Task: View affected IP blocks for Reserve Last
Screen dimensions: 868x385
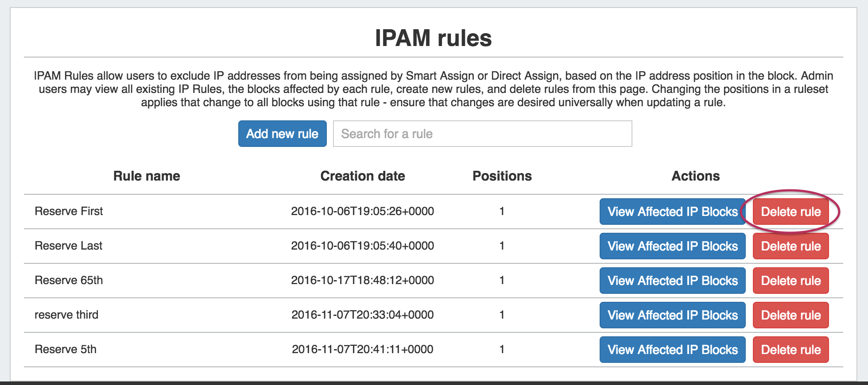Action: 672,246
